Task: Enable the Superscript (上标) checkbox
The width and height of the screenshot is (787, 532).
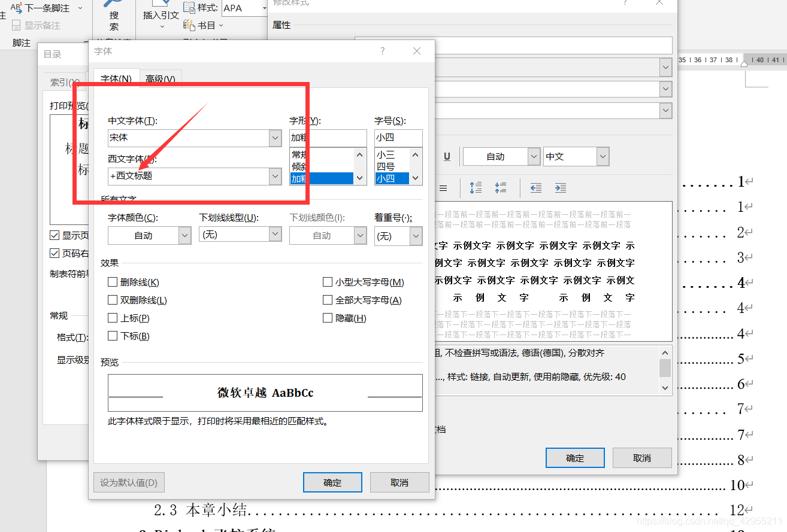Action: click(x=113, y=318)
